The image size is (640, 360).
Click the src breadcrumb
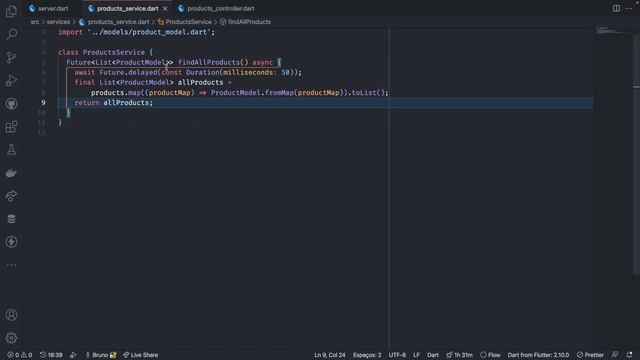click(35, 22)
